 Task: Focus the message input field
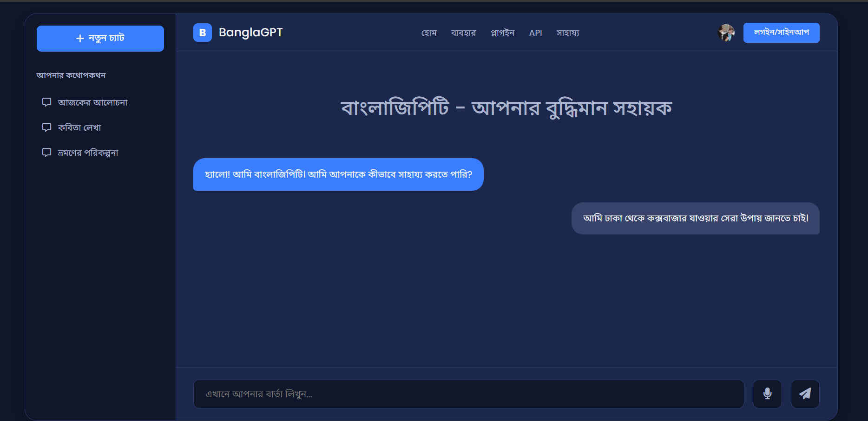click(468, 394)
